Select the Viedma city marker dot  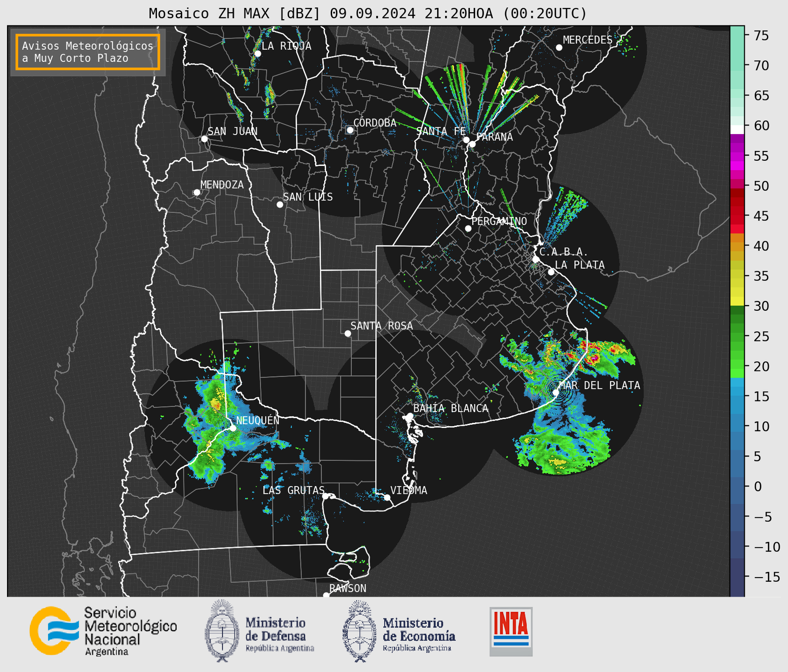click(x=387, y=498)
